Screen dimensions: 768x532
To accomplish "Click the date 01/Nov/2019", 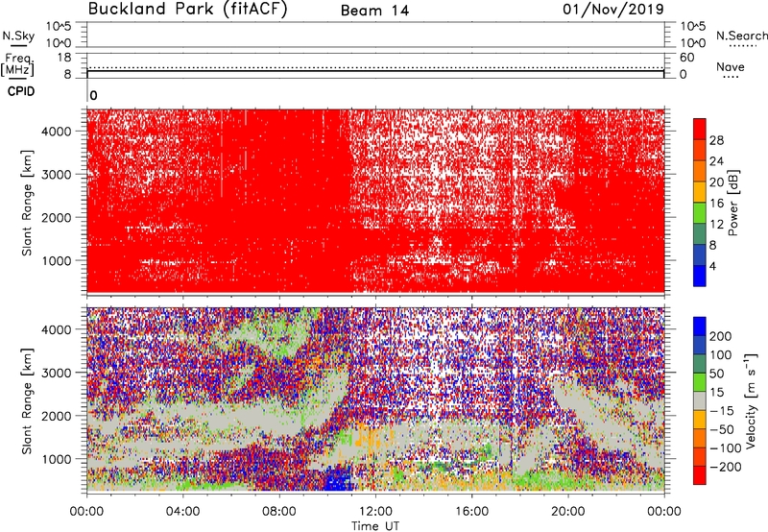I will [x=613, y=10].
